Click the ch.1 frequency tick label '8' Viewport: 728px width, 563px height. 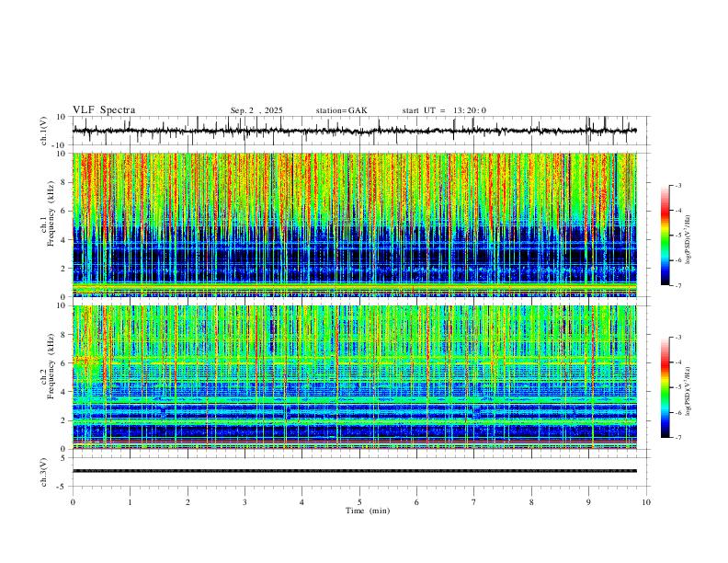pos(63,182)
